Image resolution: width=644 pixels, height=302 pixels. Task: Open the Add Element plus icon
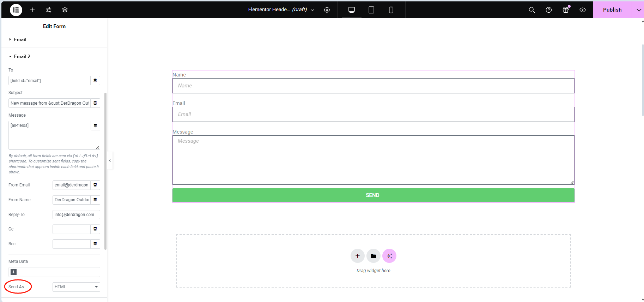[x=32, y=10]
